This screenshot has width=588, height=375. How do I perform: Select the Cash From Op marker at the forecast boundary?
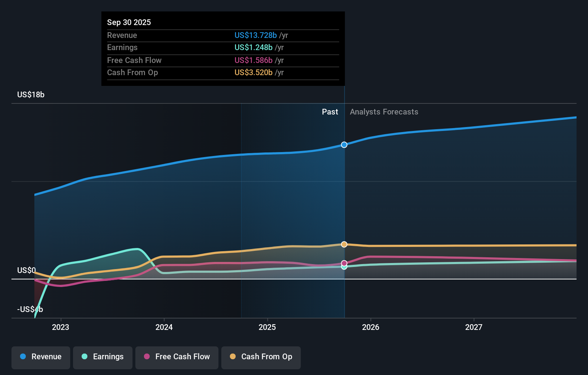tap(344, 244)
